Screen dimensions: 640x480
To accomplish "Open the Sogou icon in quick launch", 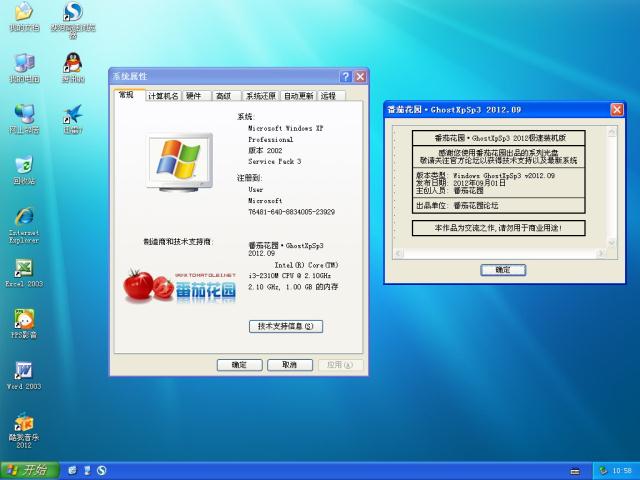I will [x=102, y=471].
